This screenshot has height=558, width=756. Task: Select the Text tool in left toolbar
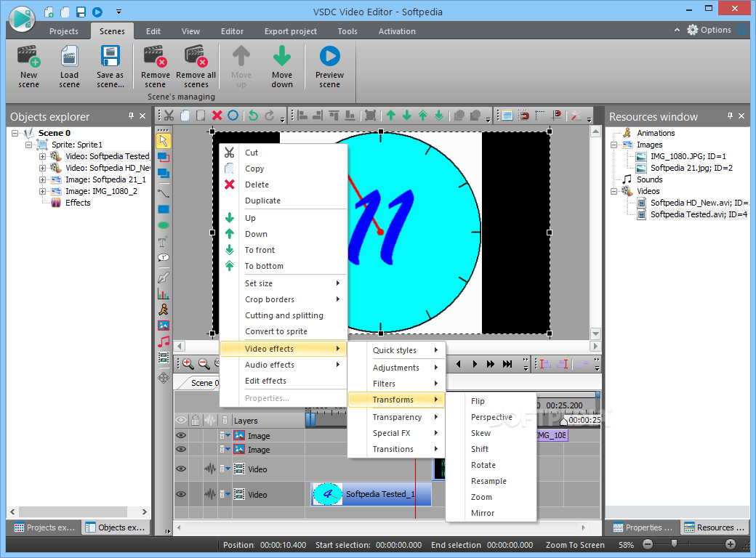pyautogui.click(x=164, y=242)
